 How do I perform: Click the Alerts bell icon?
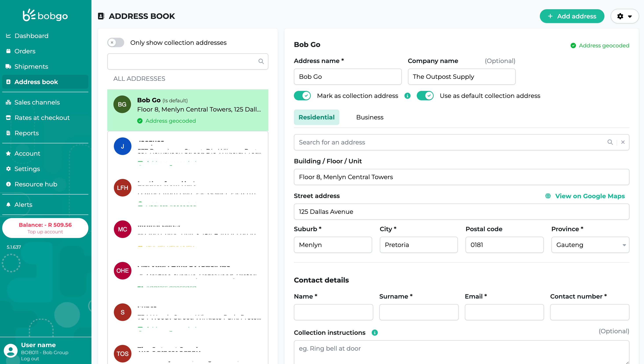(x=9, y=204)
